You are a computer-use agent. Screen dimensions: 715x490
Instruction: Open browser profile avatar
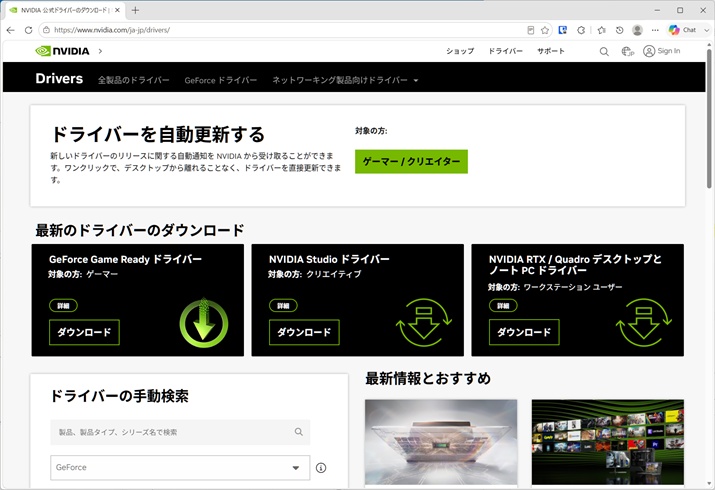click(637, 30)
